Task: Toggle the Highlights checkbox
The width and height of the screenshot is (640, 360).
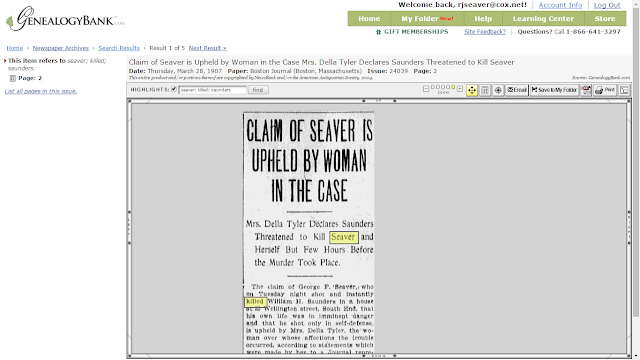Action: pos(174,89)
